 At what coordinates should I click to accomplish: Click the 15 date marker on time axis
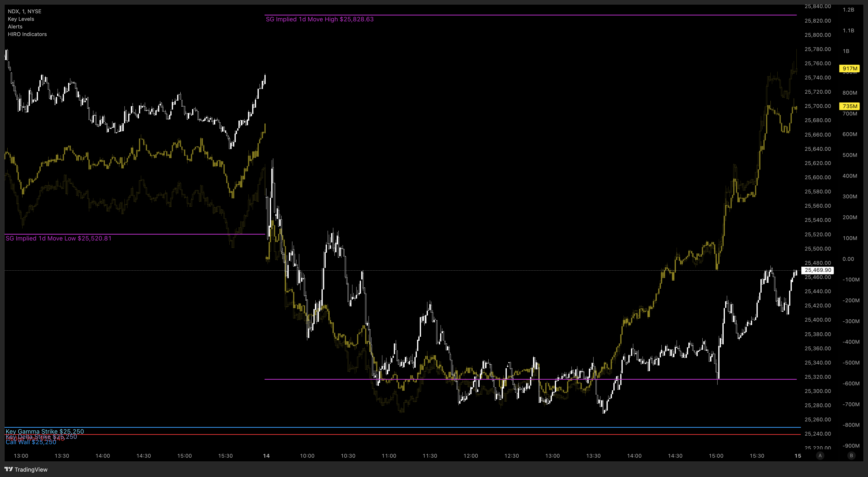pyautogui.click(x=798, y=456)
